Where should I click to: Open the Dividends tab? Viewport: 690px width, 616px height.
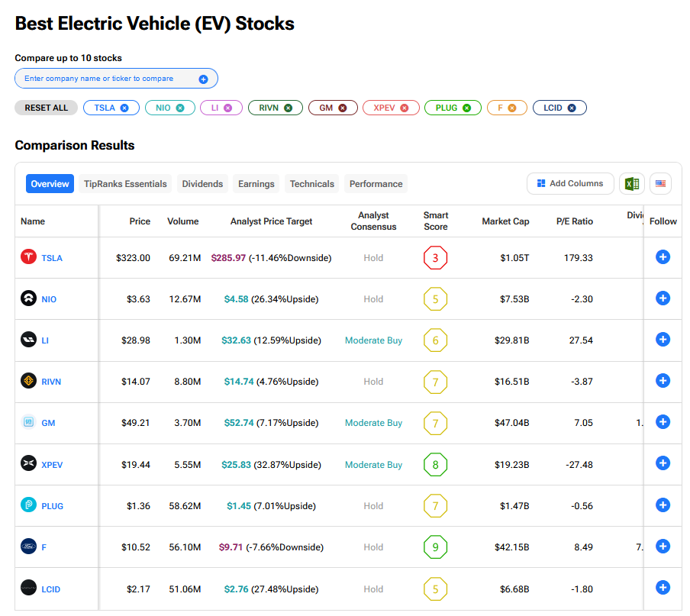[202, 184]
